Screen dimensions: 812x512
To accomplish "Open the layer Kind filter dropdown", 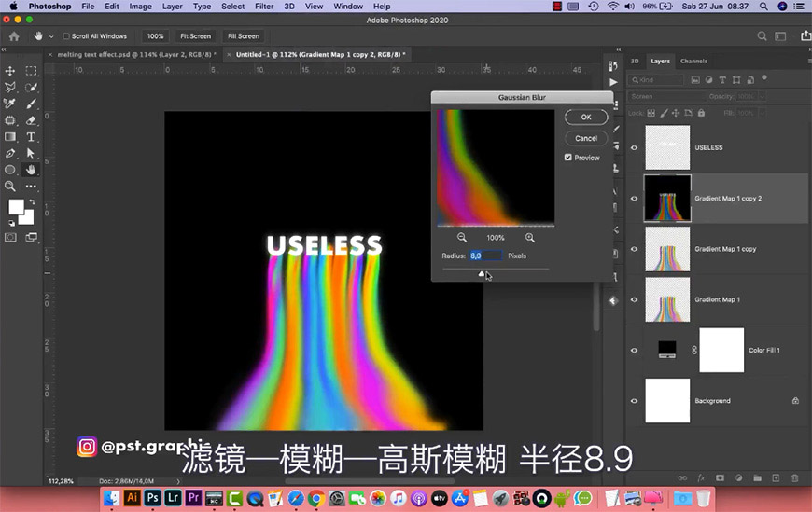I will (x=656, y=80).
